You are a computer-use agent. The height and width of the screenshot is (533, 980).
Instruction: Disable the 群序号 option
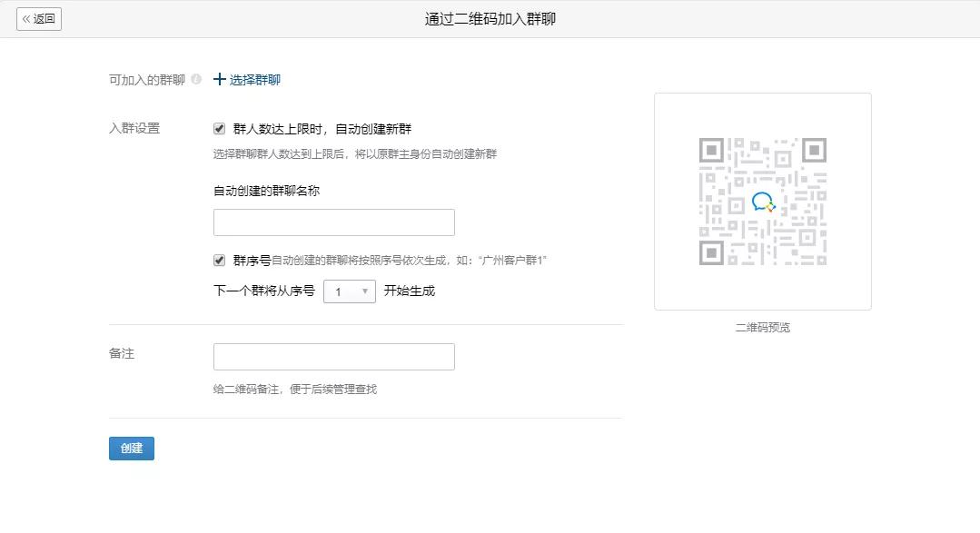[x=220, y=259]
